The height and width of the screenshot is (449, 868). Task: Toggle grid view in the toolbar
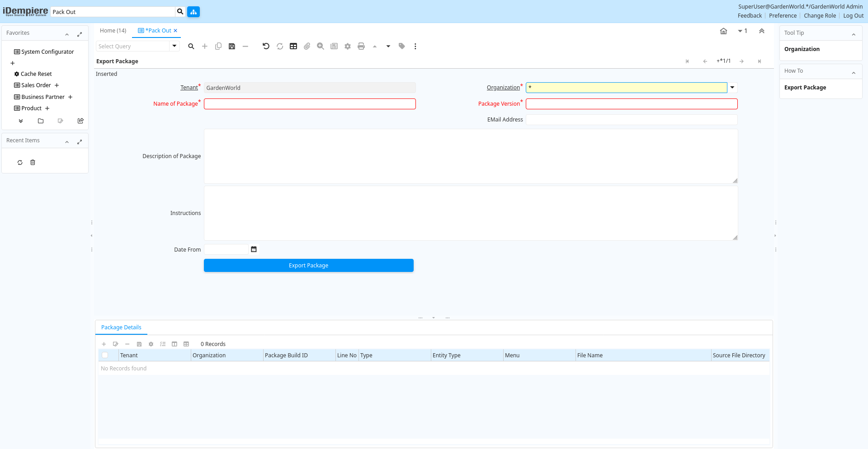tap(293, 46)
